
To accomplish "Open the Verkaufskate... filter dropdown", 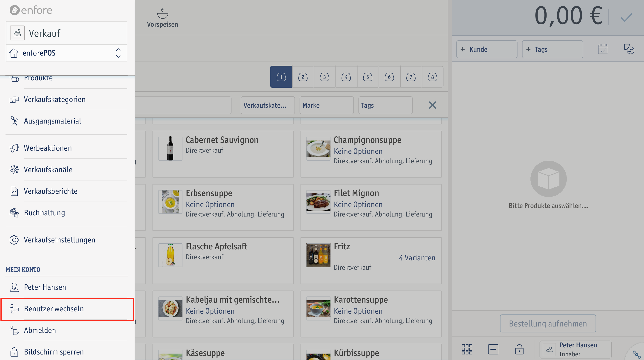I will [268, 105].
